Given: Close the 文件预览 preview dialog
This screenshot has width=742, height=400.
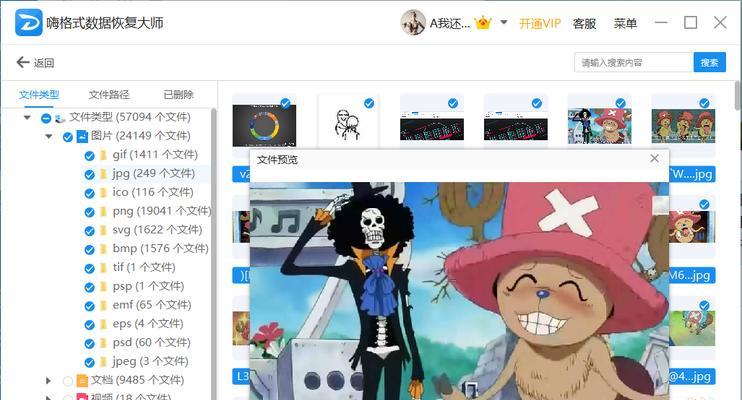Looking at the screenshot, I should [x=654, y=159].
